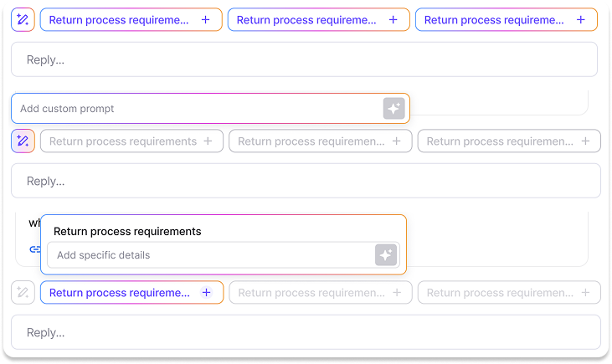Click the plus icon on the highlighted bottom-row chip
The width and height of the screenshot is (612, 364).
coord(207,293)
